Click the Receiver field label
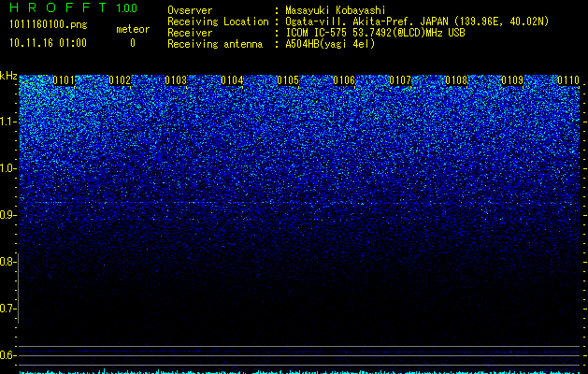Screen dimensions: 588x374 point(190,33)
